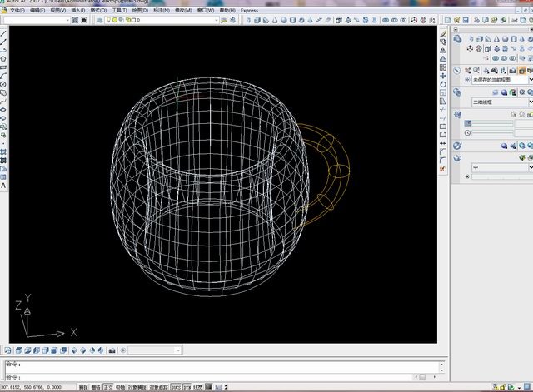Screen dimensions: 533x392
Task: Click the Array tool in modify toolbar
Action: click(x=443, y=67)
